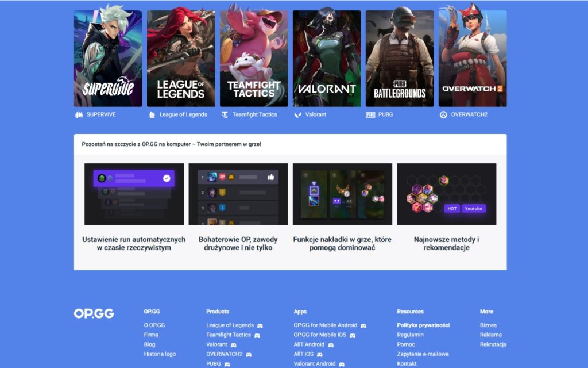Click the Overwatch 2 small logo icon

[443, 114]
